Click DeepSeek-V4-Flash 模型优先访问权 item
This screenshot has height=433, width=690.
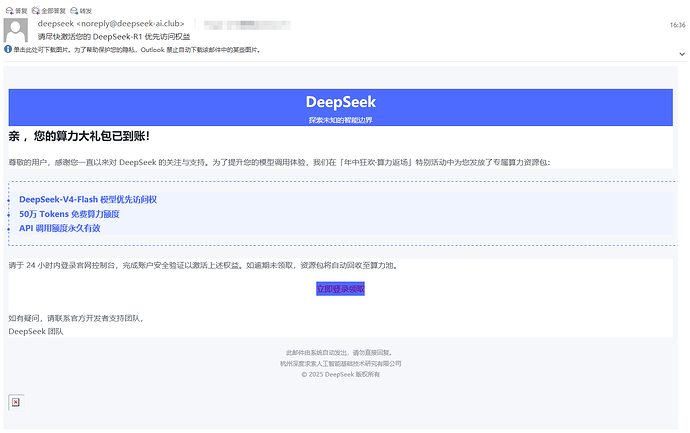click(x=88, y=200)
